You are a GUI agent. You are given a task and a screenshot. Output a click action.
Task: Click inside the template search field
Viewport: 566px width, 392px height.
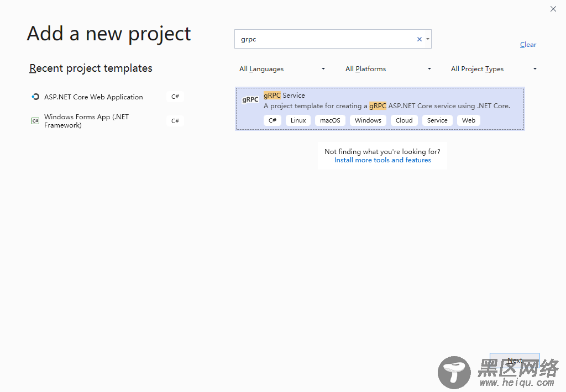326,39
